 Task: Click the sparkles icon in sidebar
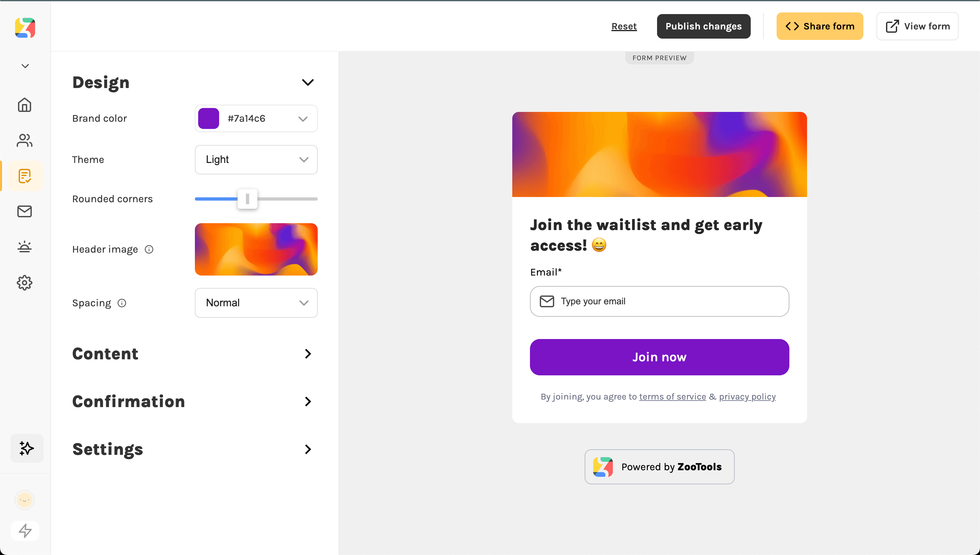[x=27, y=448]
